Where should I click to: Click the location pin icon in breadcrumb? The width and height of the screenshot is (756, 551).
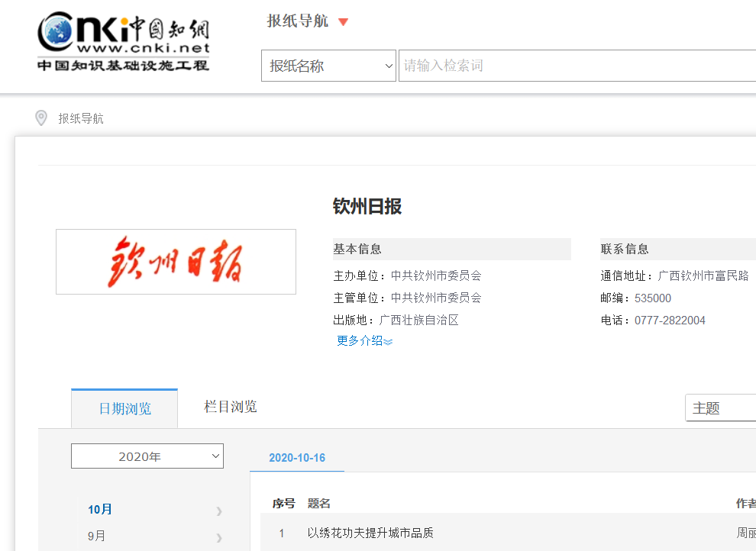point(41,118)
